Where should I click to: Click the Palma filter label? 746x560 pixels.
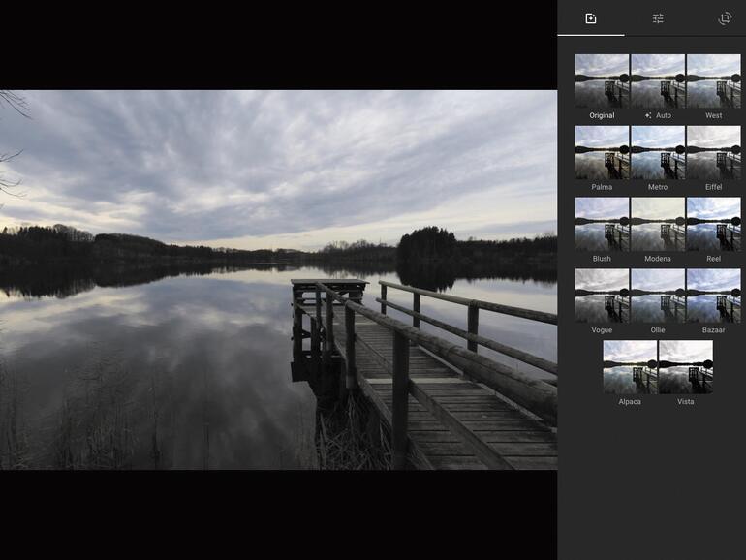click(x=602, y=187)
